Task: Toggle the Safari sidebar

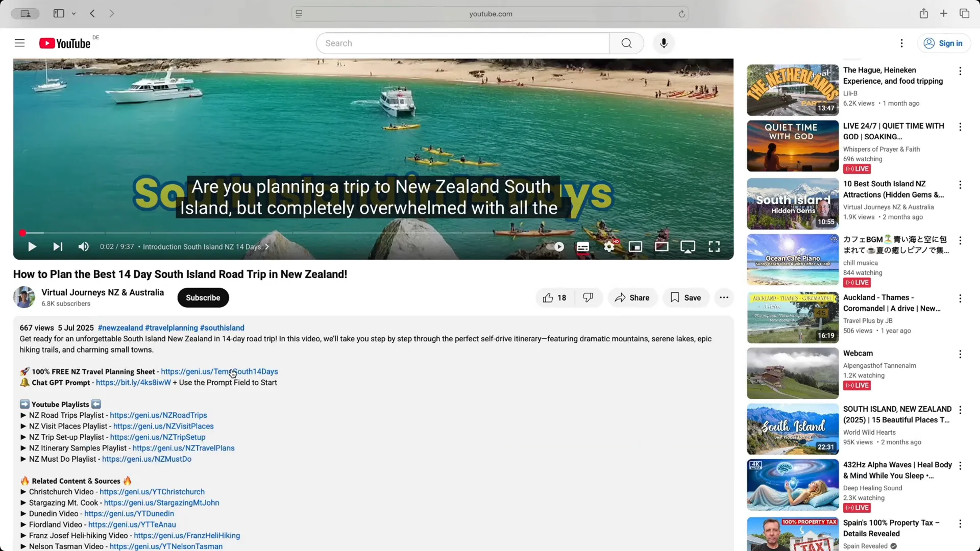Action: pos(59,14)
